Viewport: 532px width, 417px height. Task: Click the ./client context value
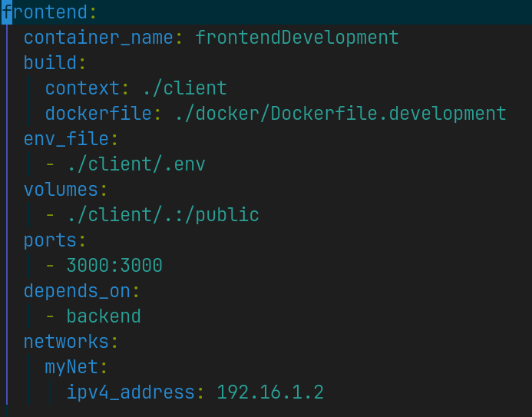[185, 88]
